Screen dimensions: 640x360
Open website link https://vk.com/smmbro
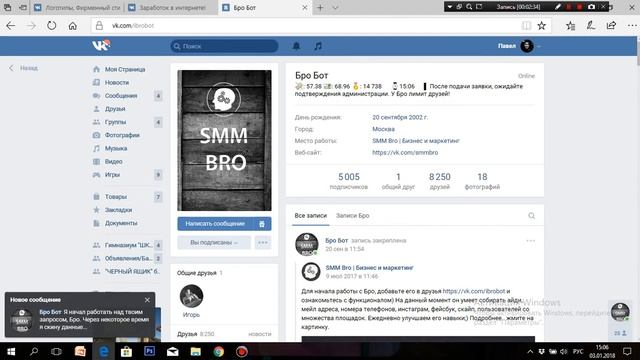405,153
